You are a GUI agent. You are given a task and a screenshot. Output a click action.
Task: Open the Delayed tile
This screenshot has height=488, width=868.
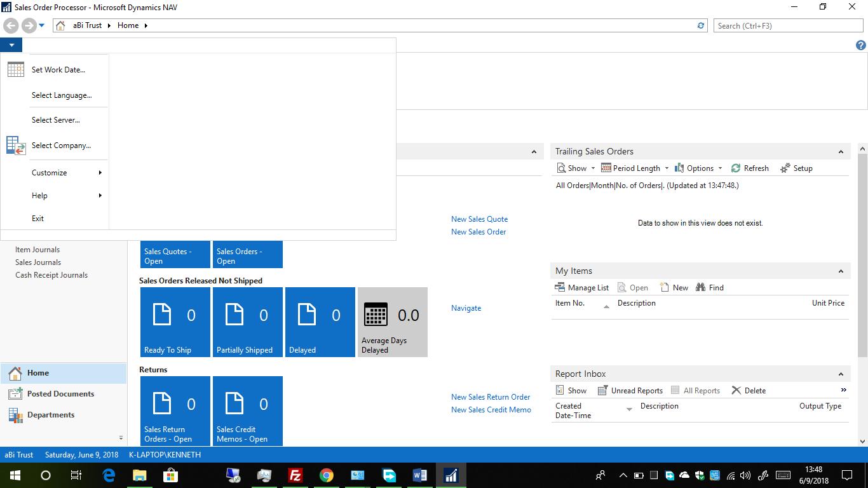pos(320,322)
